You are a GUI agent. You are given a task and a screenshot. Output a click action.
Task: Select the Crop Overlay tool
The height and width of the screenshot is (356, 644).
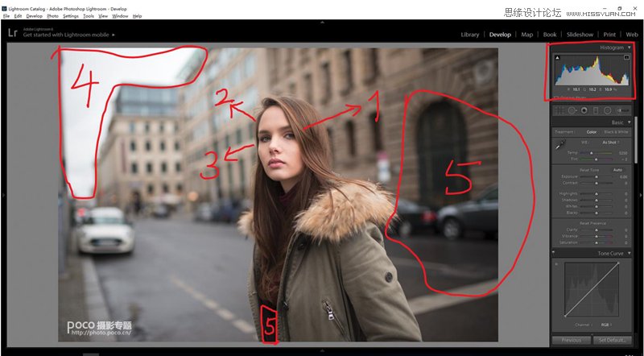coord(559,110)
